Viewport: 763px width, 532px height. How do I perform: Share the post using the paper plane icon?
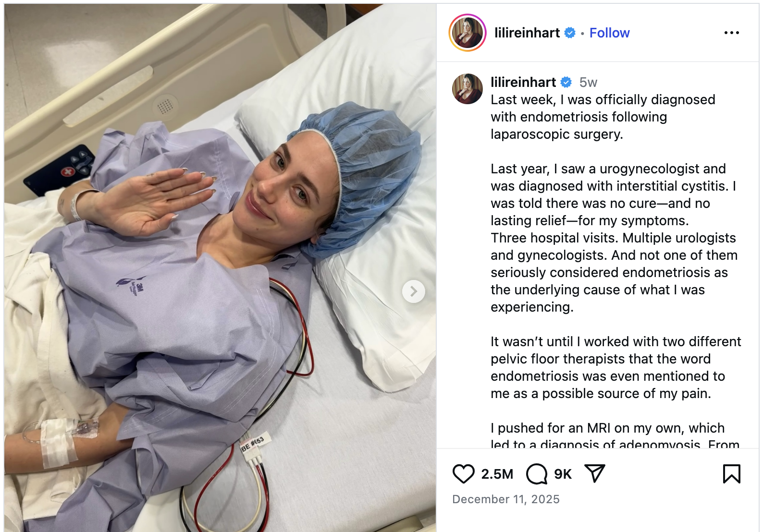(x=595, y=473)
